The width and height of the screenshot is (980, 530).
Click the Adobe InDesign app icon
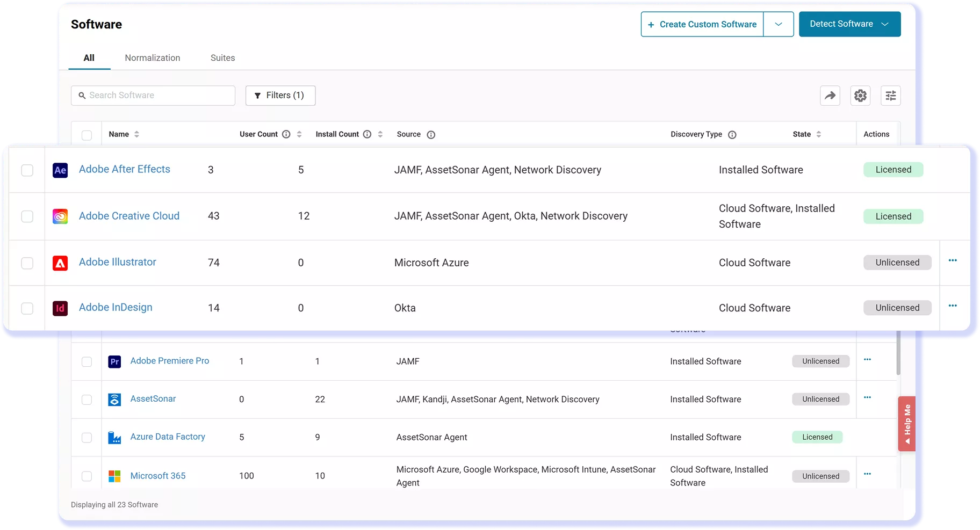click(x=60, y=308)
